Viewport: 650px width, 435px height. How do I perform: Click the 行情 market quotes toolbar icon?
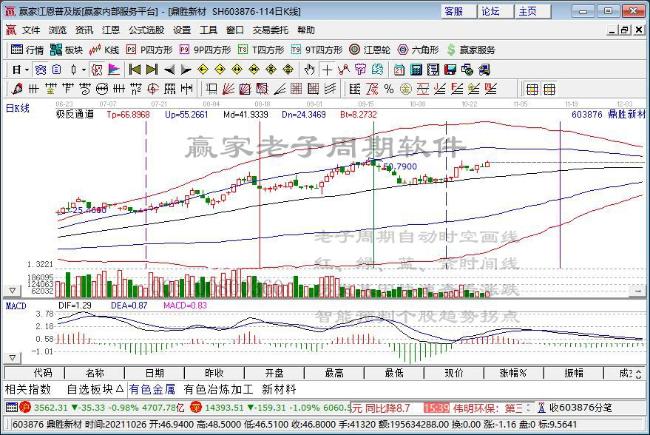27,49
